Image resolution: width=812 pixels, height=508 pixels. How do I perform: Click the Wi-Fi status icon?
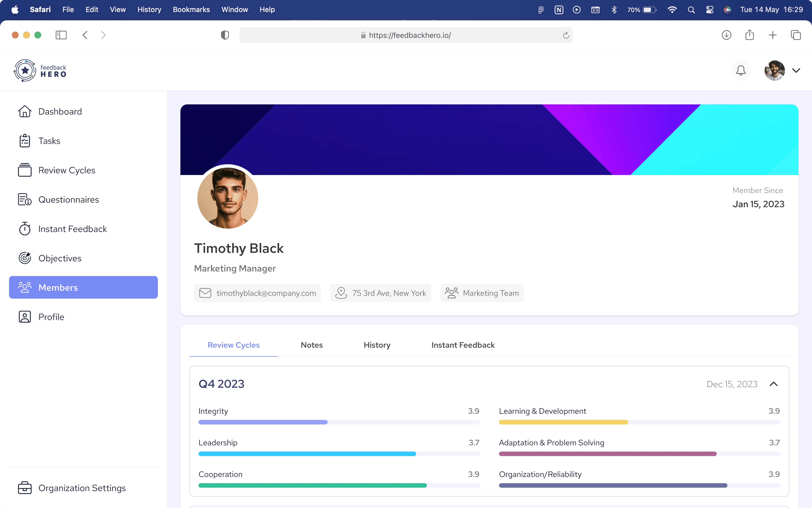click(x=672, y=10)
